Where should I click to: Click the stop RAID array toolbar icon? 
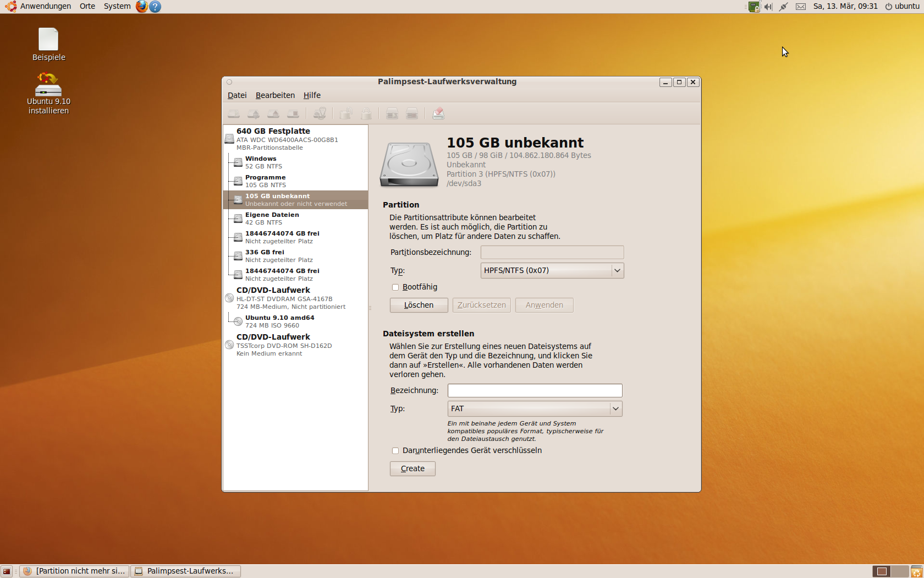click(412, 114)
